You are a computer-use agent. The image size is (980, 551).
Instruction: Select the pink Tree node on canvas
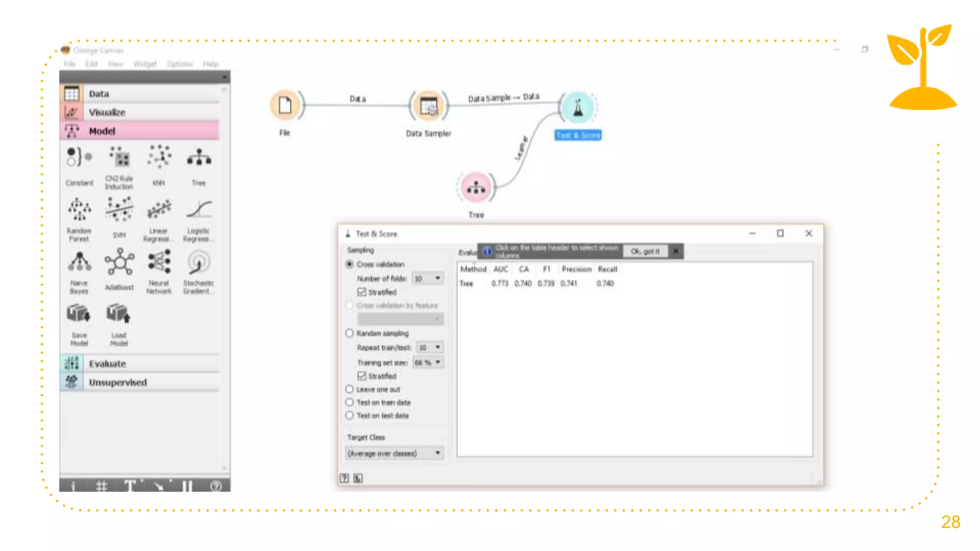pos(476,187)
